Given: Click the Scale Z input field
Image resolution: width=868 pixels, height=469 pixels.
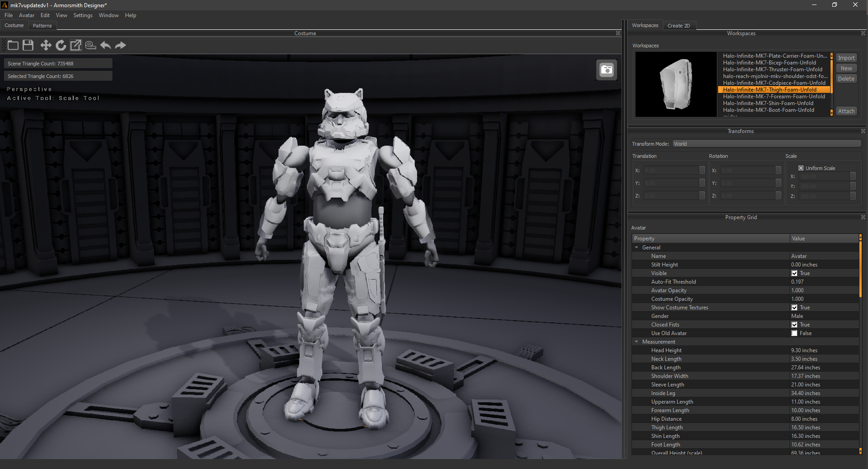Looking at the screenshot, I should (824, 196).
